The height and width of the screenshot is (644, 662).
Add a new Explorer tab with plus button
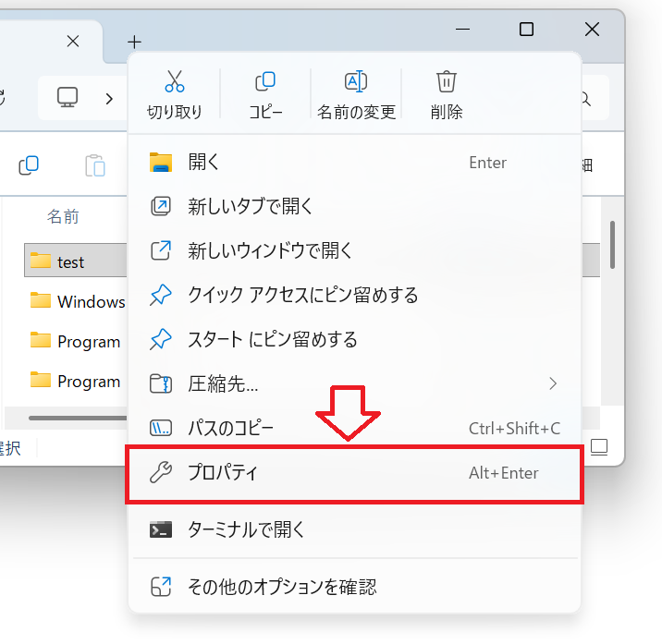pyautogui.click(x=134, y=42)
